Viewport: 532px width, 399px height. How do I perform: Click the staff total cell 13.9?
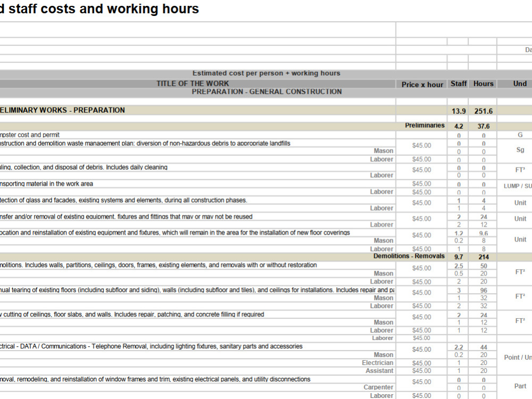(x=459, y=111)
